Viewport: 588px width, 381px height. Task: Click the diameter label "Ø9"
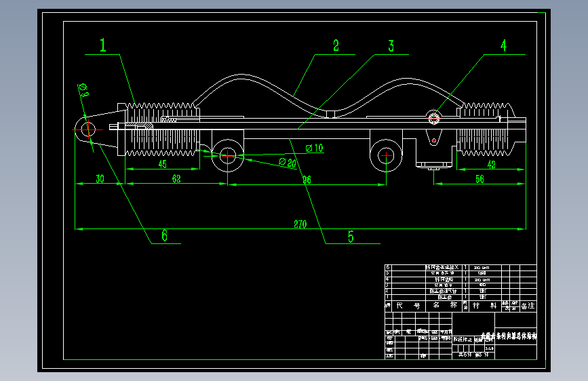tap(84, 89)
